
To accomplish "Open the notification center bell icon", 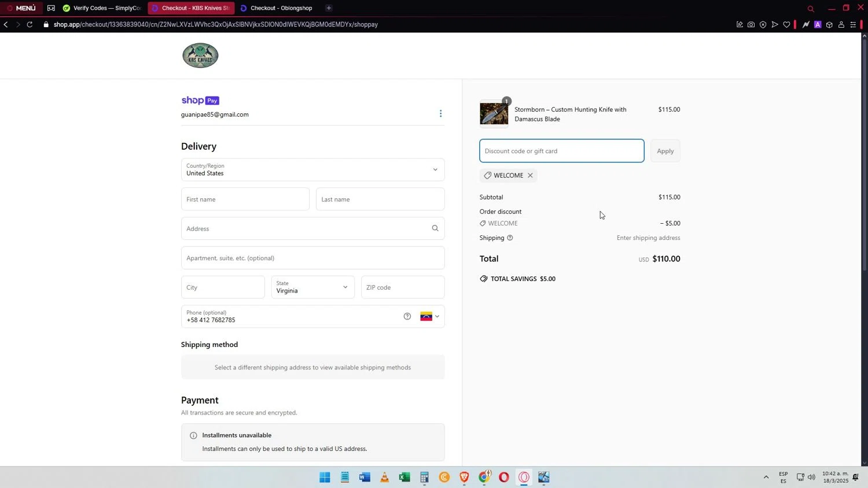I will click(x=855, y=477).
